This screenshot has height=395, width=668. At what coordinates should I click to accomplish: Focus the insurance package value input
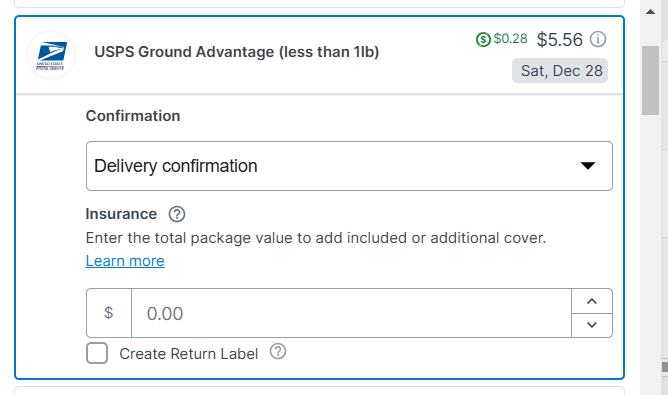click(351, 313)
